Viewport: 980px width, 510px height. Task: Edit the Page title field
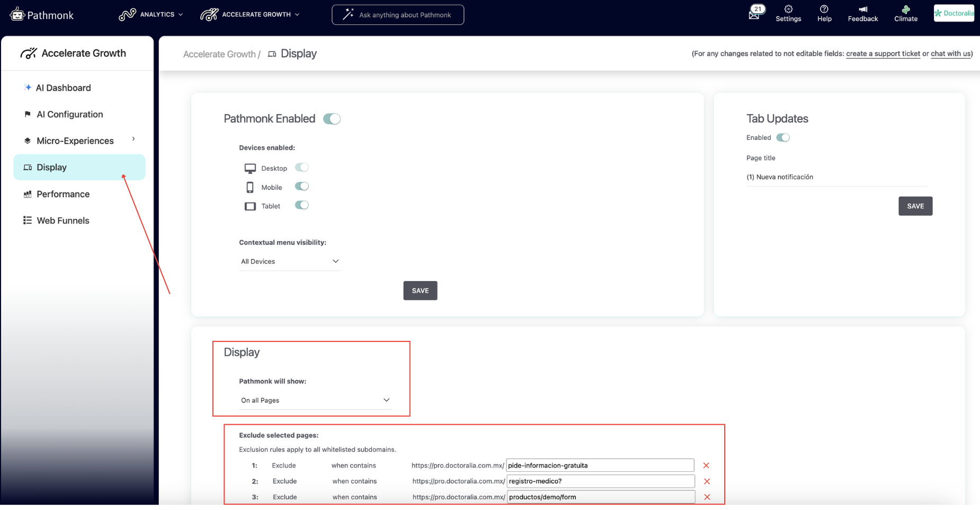[837, 177]
